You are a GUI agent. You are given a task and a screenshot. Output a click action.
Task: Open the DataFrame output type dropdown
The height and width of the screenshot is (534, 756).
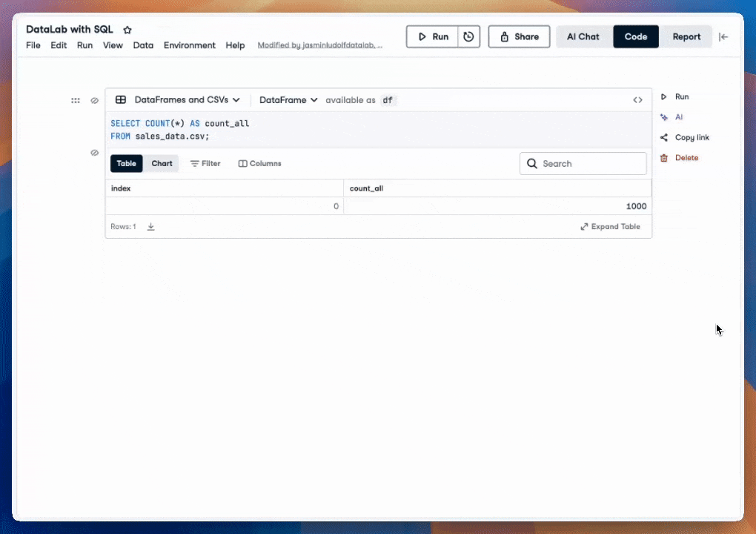(288, 100)
